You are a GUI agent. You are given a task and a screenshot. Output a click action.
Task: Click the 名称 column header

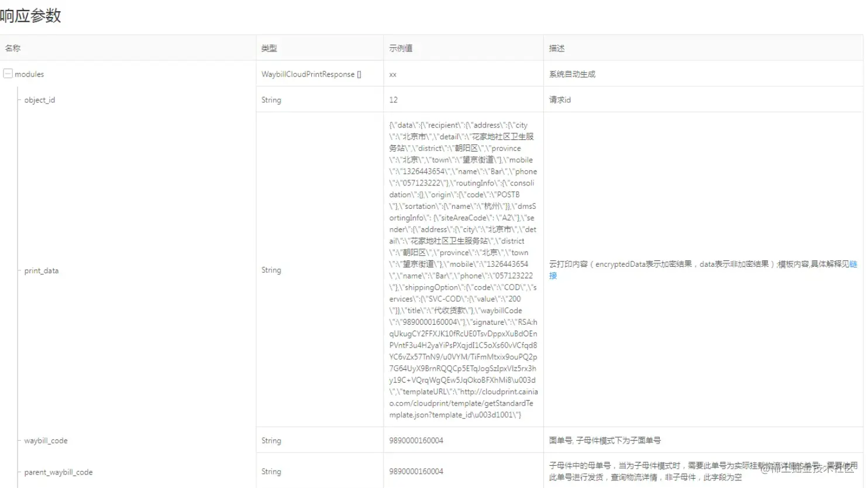tap(13, 48)
